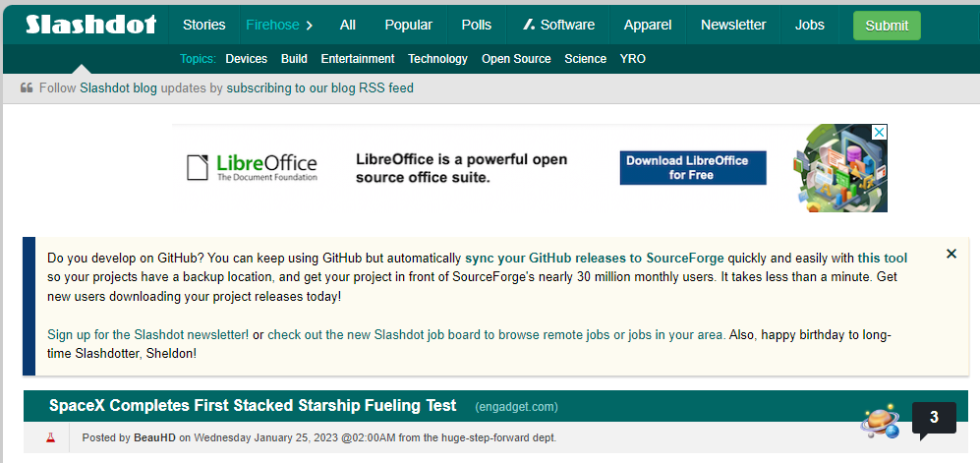980x463 pixels.
Task: Open the 3 comments bubble
Action: (x=934, y=418)
